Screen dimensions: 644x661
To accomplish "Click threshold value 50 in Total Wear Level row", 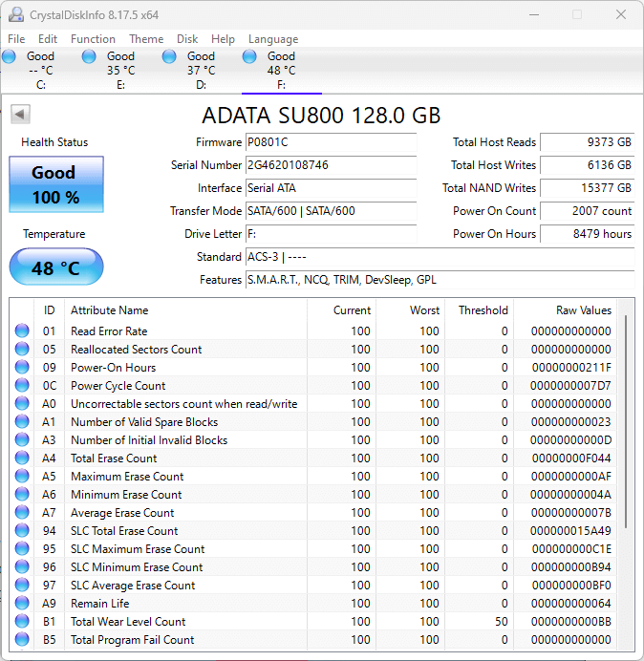I will pyautogui.click(x=502, y=622).
